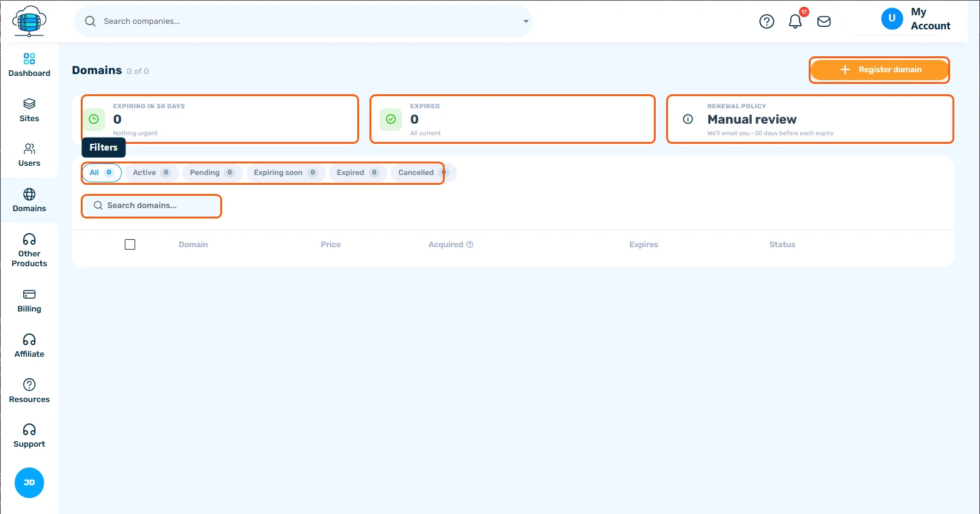Click the Manual review renewal policy card
Screen dimensions: 980x514
click(810, 119)
